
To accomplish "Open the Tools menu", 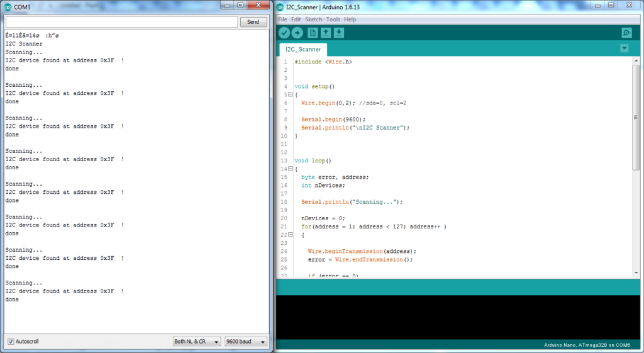I will [x=333, y=20].
